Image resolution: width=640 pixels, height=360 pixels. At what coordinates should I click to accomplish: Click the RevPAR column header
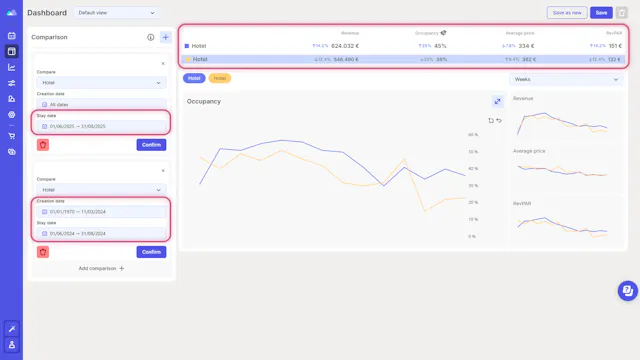(614, 33)
